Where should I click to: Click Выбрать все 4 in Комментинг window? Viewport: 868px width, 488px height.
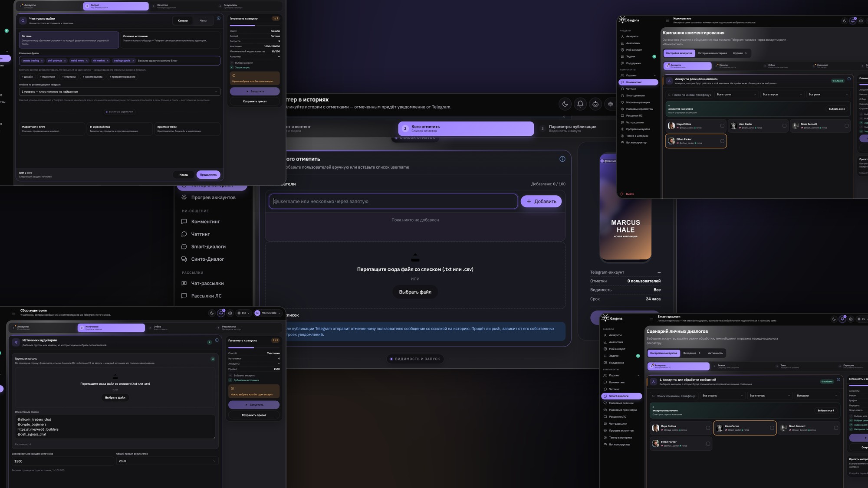point(836,109)
